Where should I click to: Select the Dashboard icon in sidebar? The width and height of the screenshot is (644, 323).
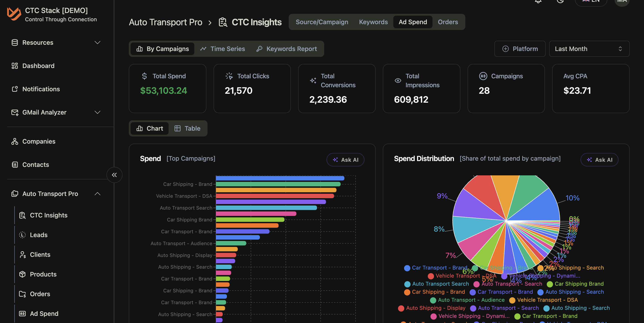pos(15,66)
